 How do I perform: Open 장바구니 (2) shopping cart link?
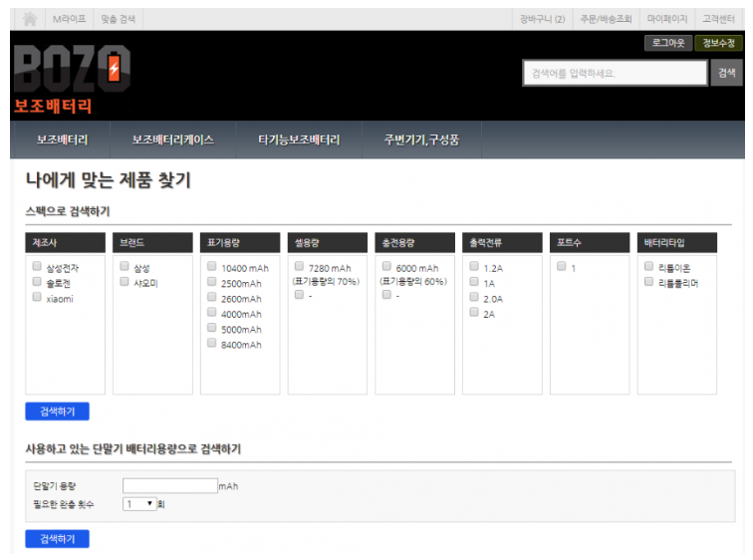click(542, 19)
